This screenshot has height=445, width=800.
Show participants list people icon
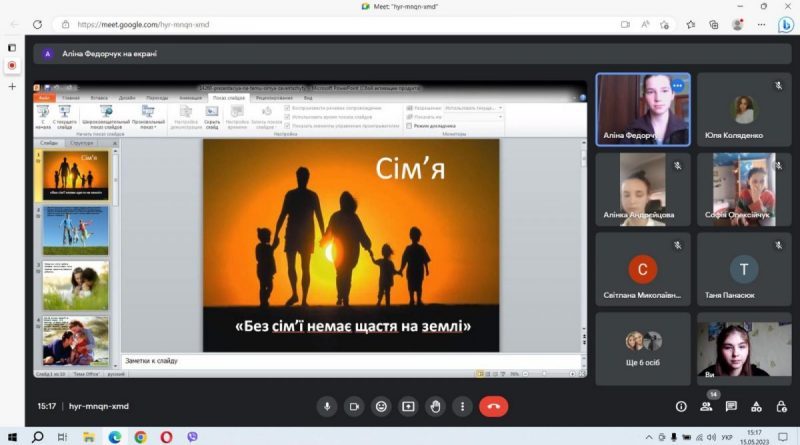tap(706, 407)
